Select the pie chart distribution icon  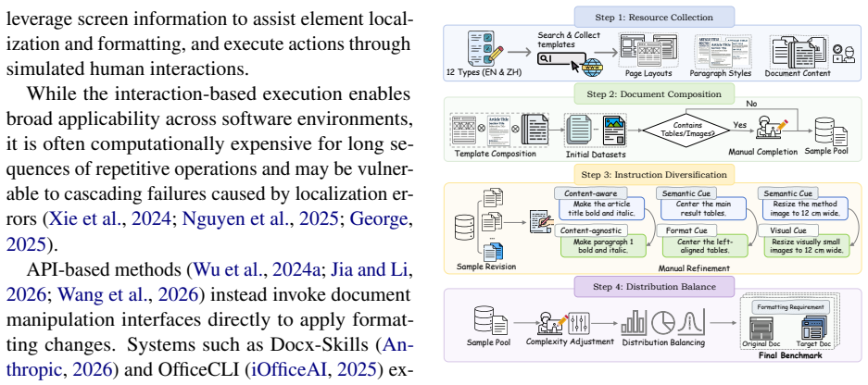662,321
